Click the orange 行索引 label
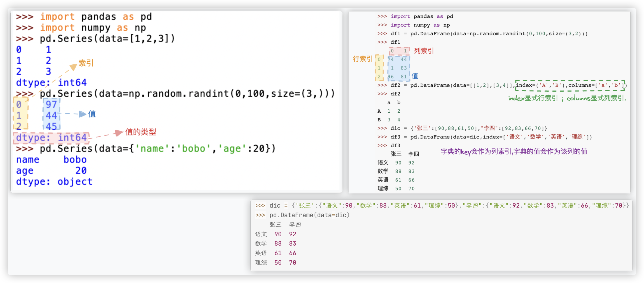Screen dimensions: 644x283 click(362, 59)
